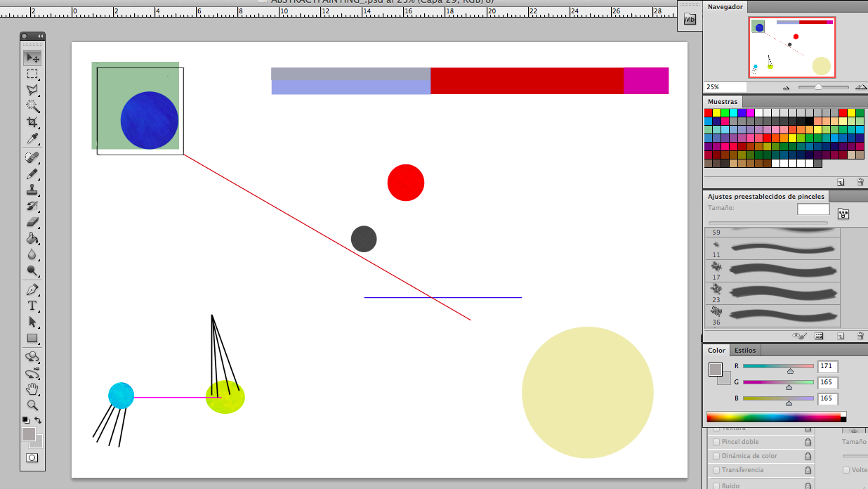Switch to the Color tab
Screen dimensions: 868x489
[x=716, y=350]
